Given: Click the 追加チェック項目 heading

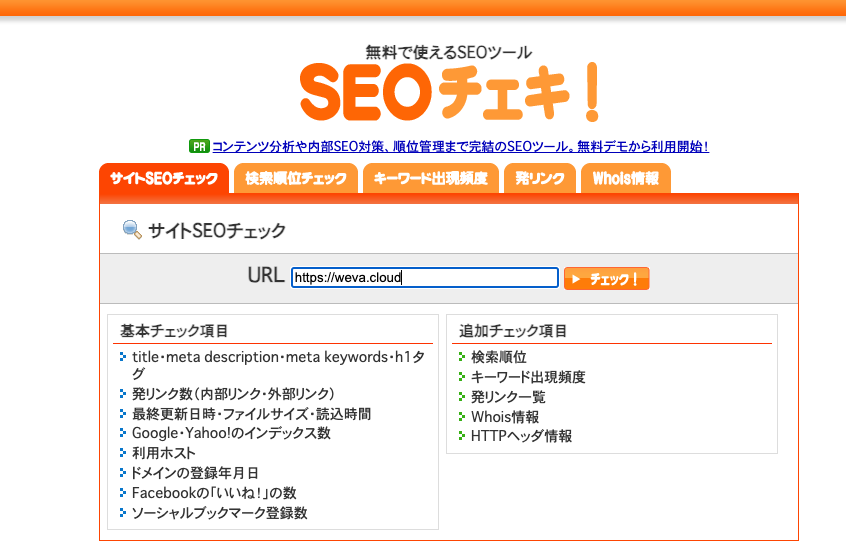Looking at the screenshot, I should (513, 331).
